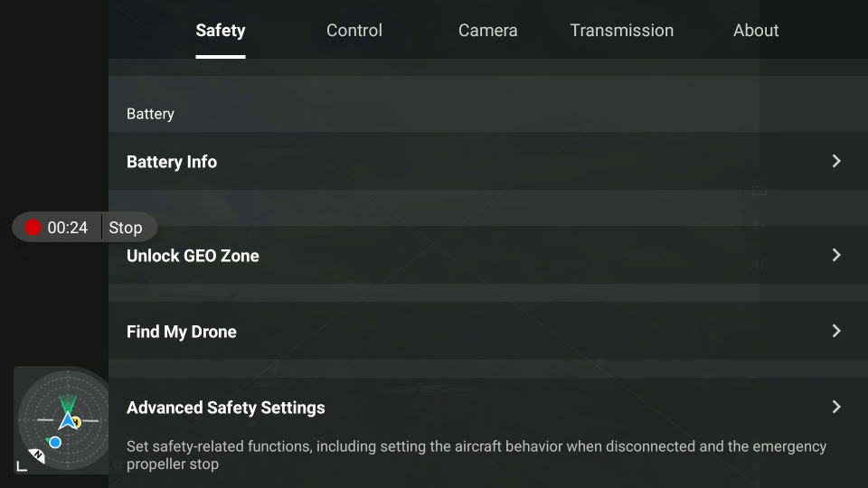Click the blue remote controller dot on the radar
Screen dimensions: 868x488
[55, 442]
